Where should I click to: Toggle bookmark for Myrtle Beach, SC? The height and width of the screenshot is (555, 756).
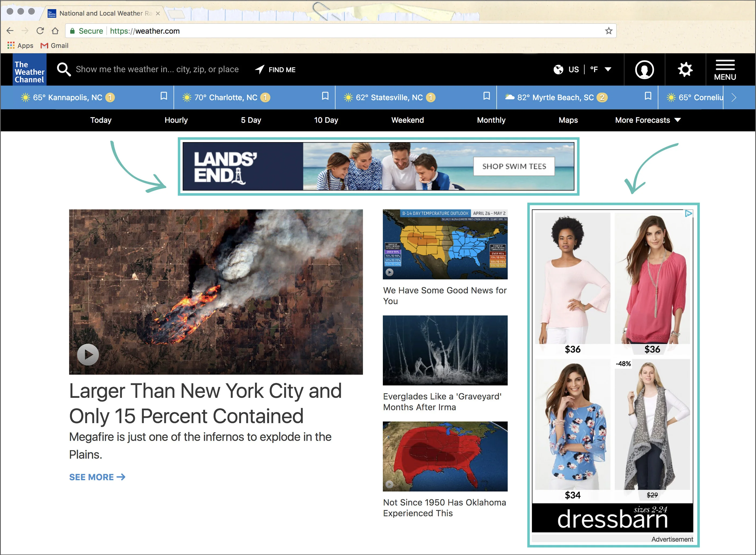[x=648, y=96]
